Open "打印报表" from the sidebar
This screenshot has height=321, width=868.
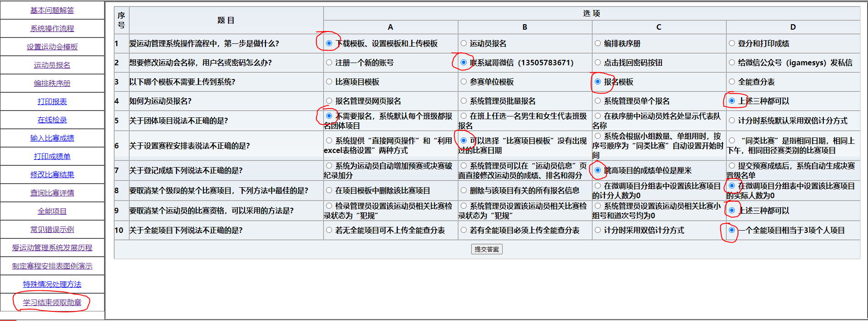click(52, 101)
